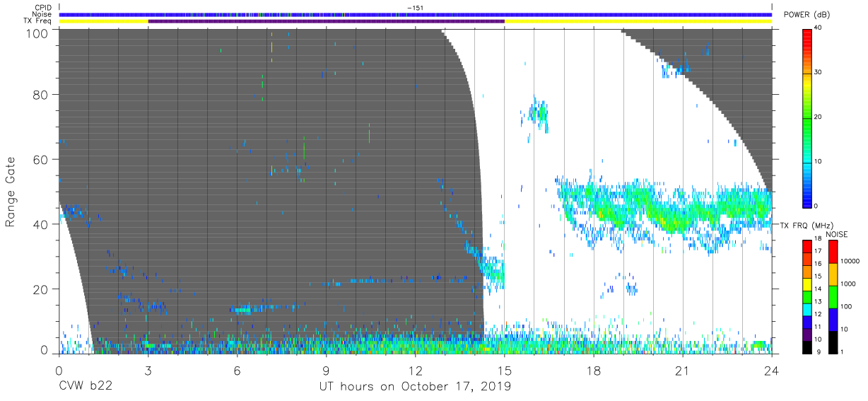The height and width of the screenshot is (401, 868).
Task: Click the yellow 14-15 MHz TX FRQ swatch
Action: pyautogui.click(x=807, y=284)
